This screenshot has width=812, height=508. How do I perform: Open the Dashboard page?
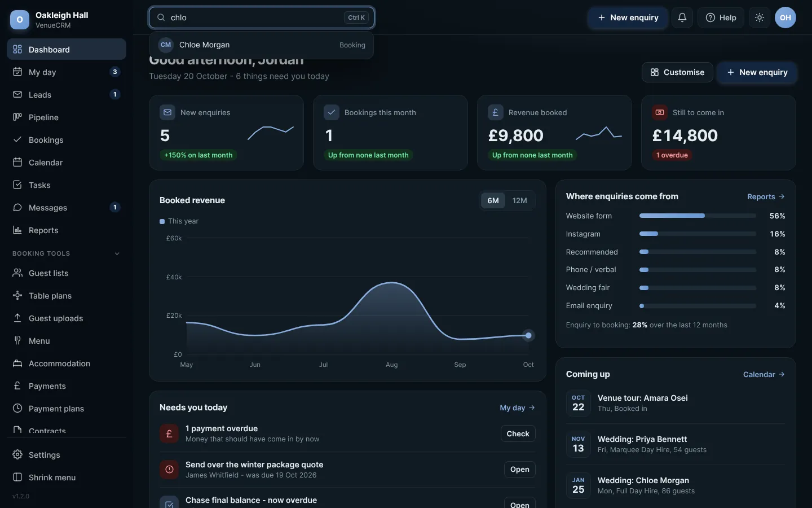click(67, 49)
